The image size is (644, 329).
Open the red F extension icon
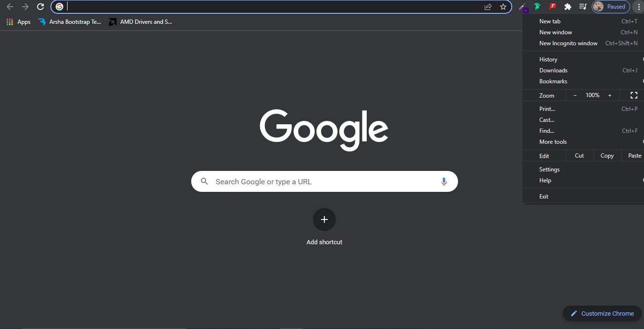click(553, 7)
